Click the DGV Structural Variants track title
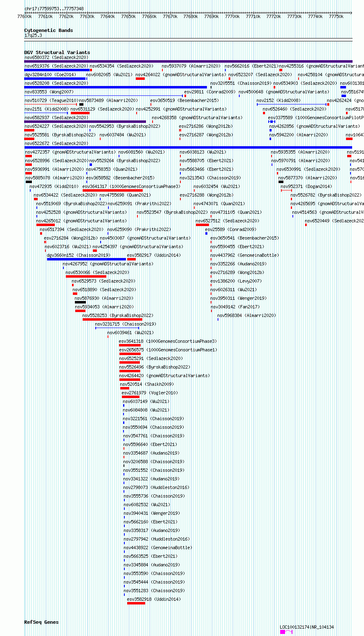Viewport: 364px width, 636px height. pos(57,52)
